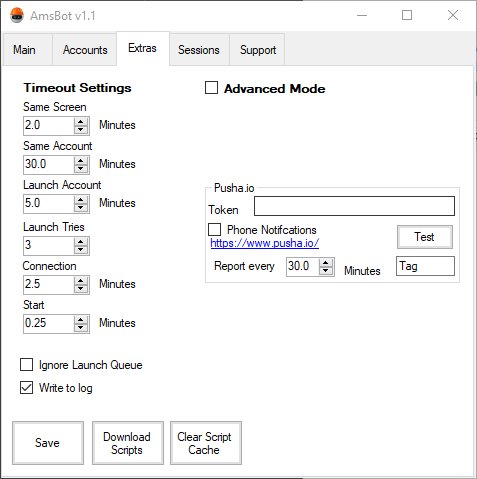Click the Launch Tries value field 3

(x=49, y=246)
